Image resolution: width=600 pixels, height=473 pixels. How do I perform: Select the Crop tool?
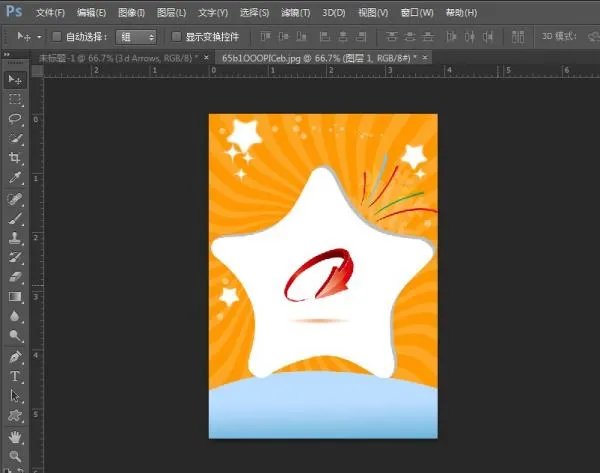click(x=15, y=158)
